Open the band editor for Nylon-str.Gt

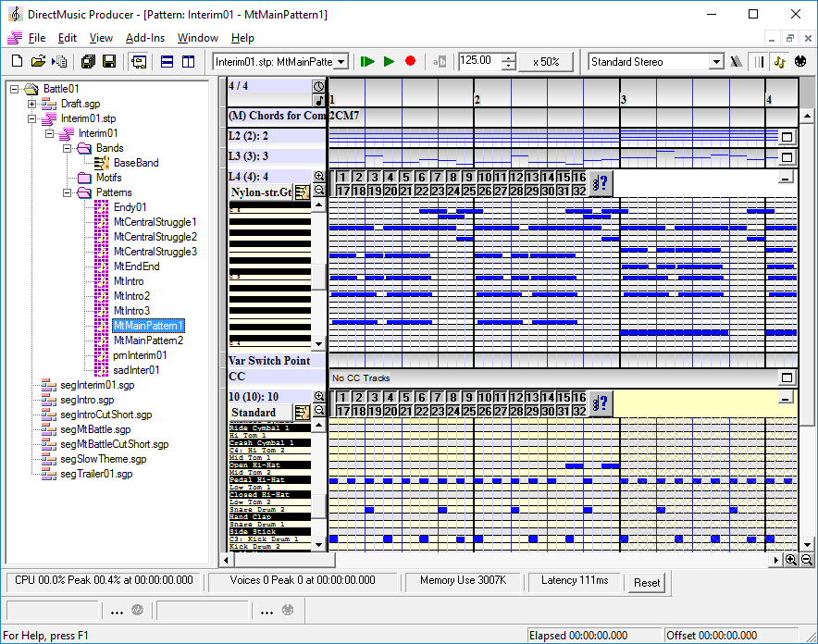(302, 192)
